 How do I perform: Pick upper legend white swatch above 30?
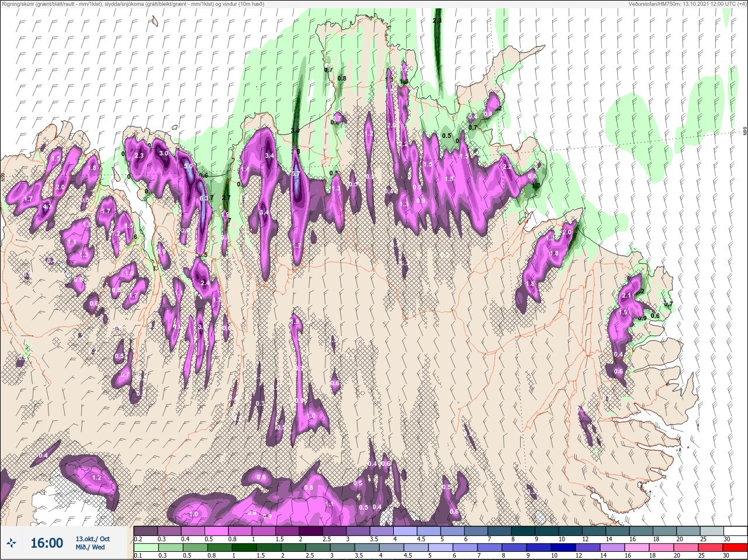736,531
